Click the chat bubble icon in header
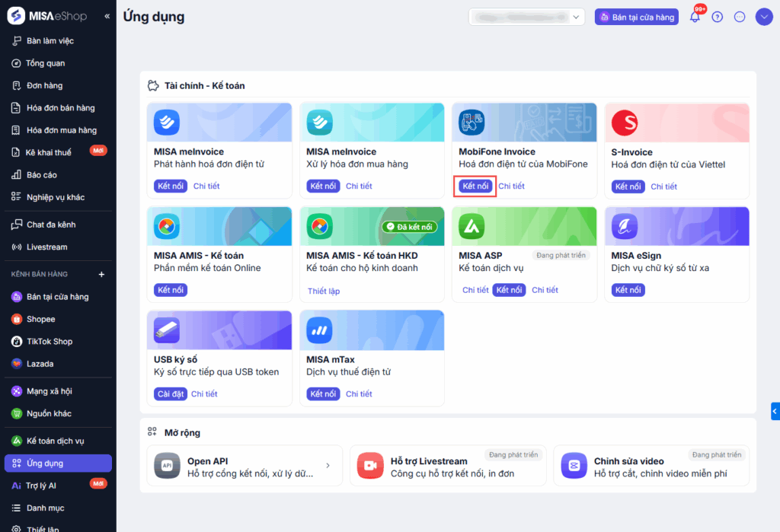Image resolution: width=780 pixels, height=532 pixels. [740, 17]
